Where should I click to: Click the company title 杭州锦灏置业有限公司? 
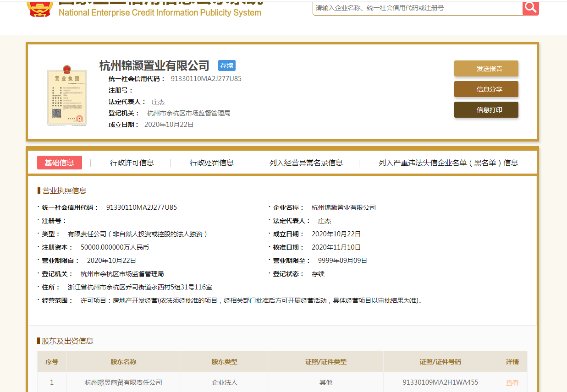pos(154,65)
